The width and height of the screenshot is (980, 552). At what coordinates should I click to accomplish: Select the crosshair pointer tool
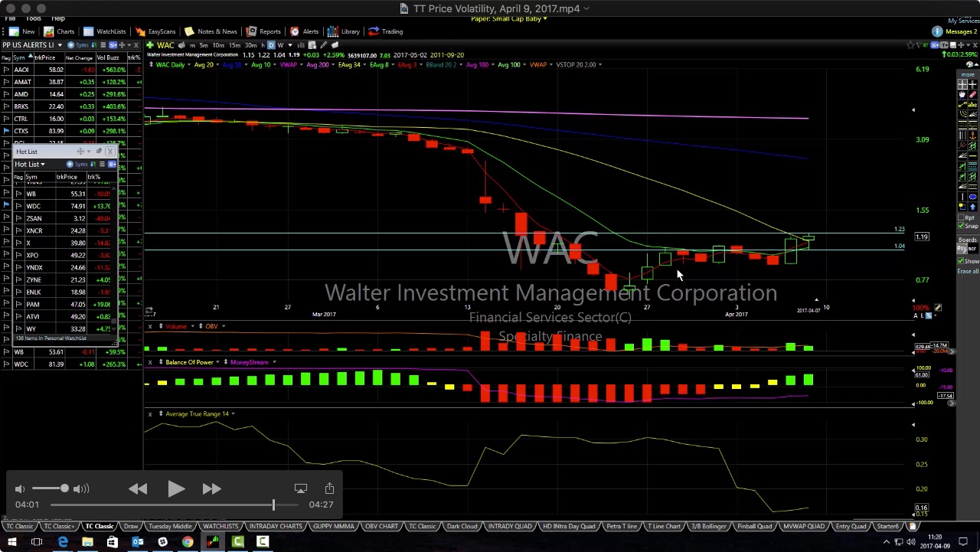[962, 83]
